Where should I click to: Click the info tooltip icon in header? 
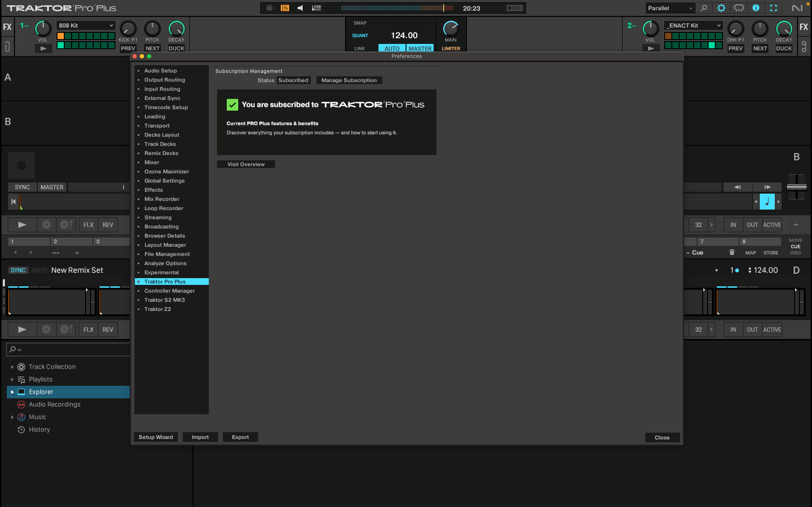[x=756, y=8]
